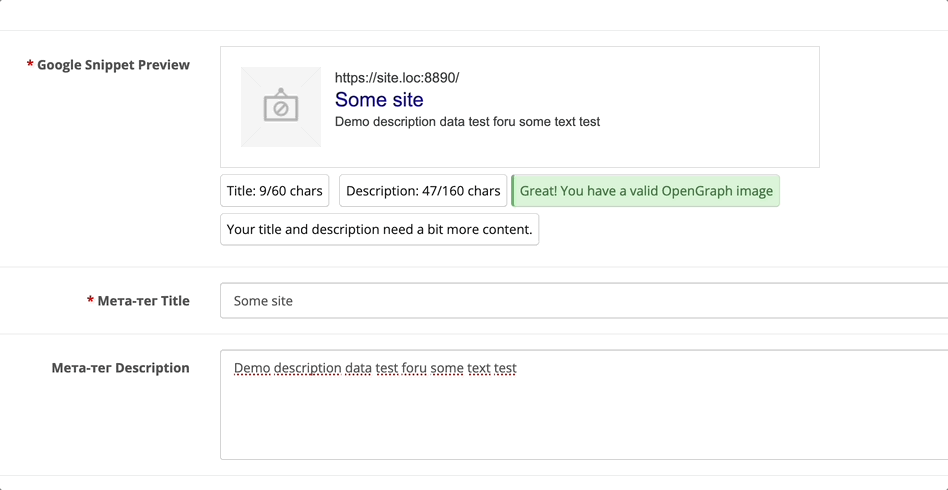Image resolution: width=948 pixels, height=490 pixels.
Task: Click the red asterisk beside Google Snippet Preview
Action: click(x=30, y=65)
